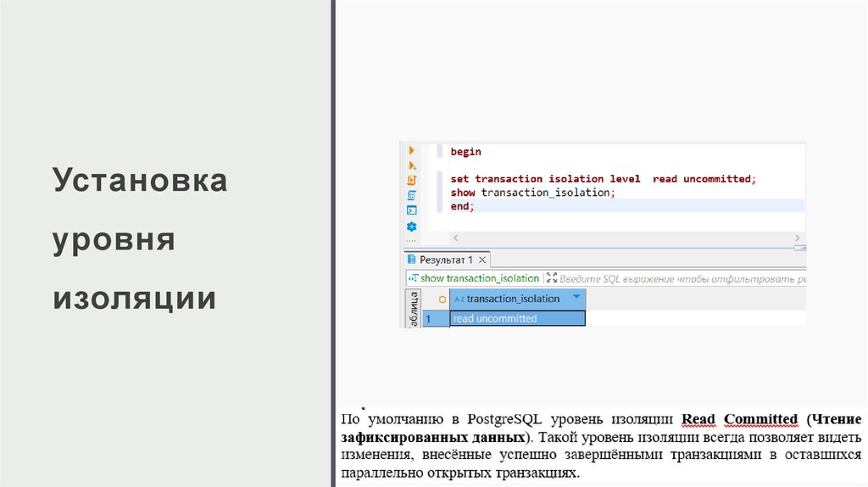Viewport: 868px width, 487px height.
Task: Click the orange circle in grid corner
Action: tap(442, 299)
